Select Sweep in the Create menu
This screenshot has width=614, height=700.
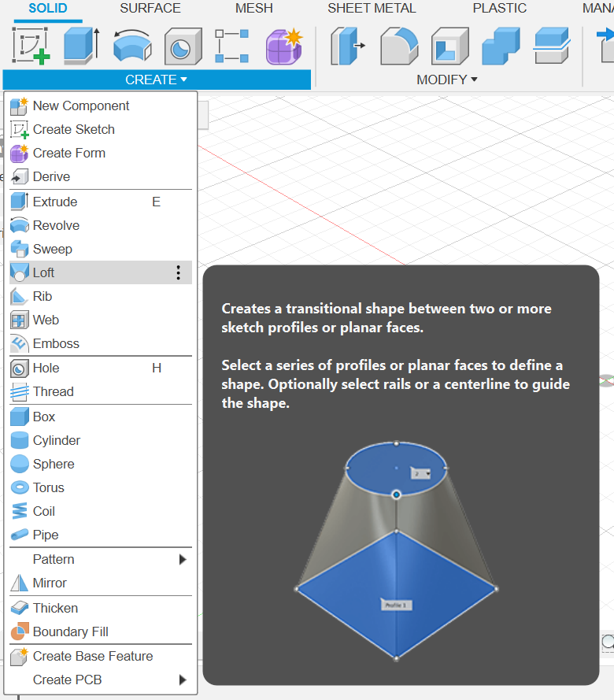pos(52,249)
